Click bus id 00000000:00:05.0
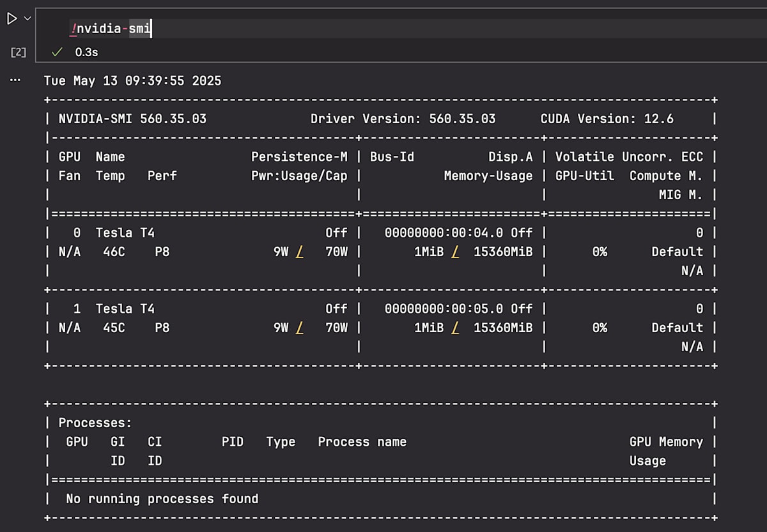 tap(444, 309)
